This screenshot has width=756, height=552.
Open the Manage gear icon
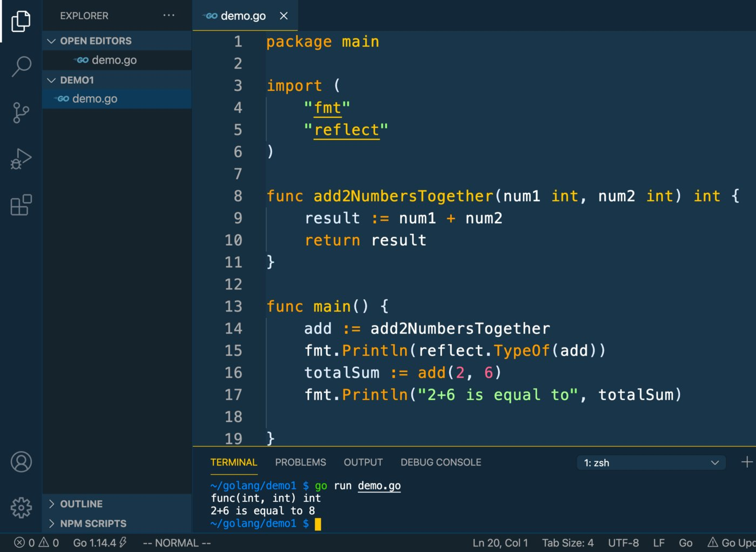click(21, 507)
